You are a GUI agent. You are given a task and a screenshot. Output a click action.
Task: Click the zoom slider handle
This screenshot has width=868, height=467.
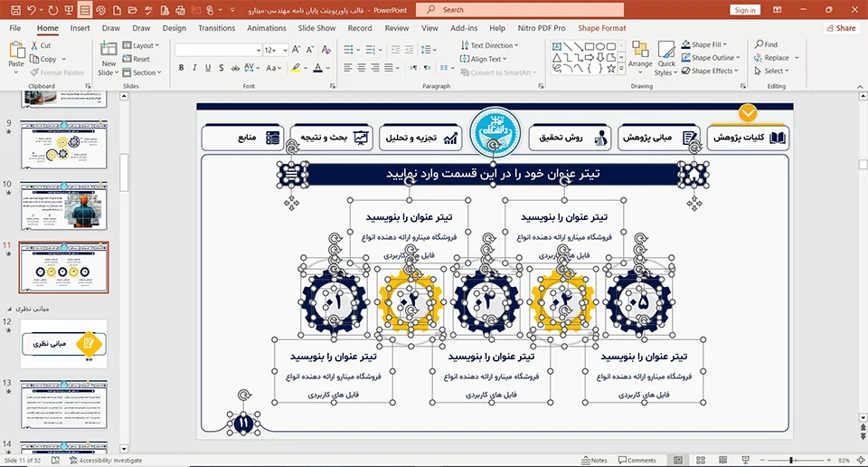pos(792,461)
